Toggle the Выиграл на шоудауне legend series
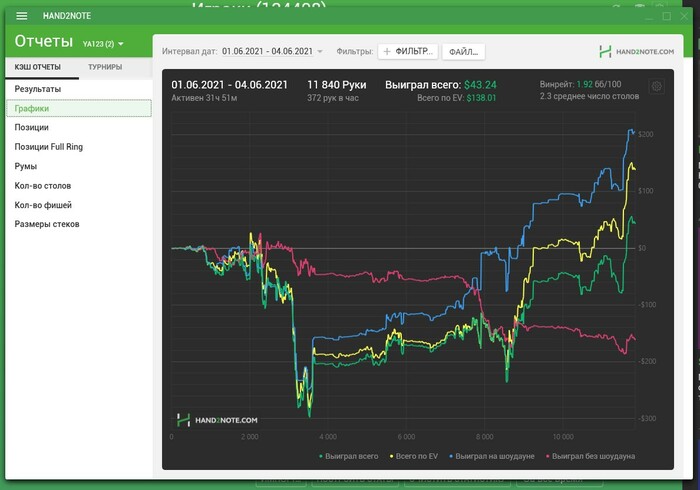Viewport: 700px width, 490px height. 492,456
